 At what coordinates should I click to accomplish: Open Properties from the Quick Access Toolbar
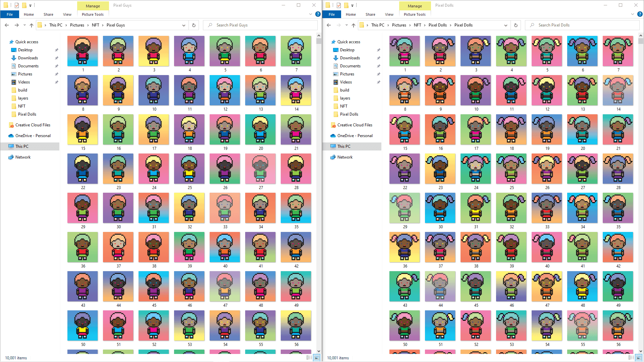16,5
